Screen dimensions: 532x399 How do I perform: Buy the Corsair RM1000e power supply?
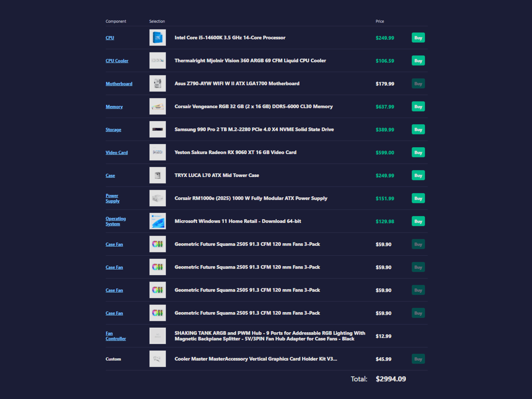pyautogui.click(x=418, y=198)
